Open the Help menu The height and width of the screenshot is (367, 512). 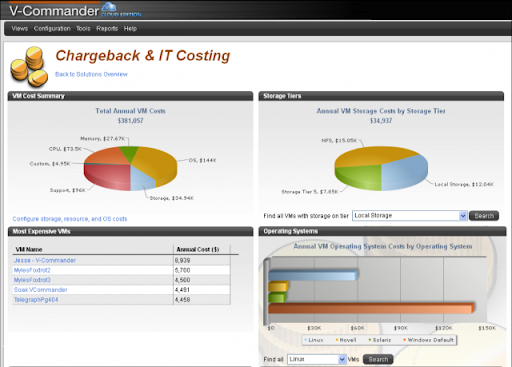(x=130, y=29)
